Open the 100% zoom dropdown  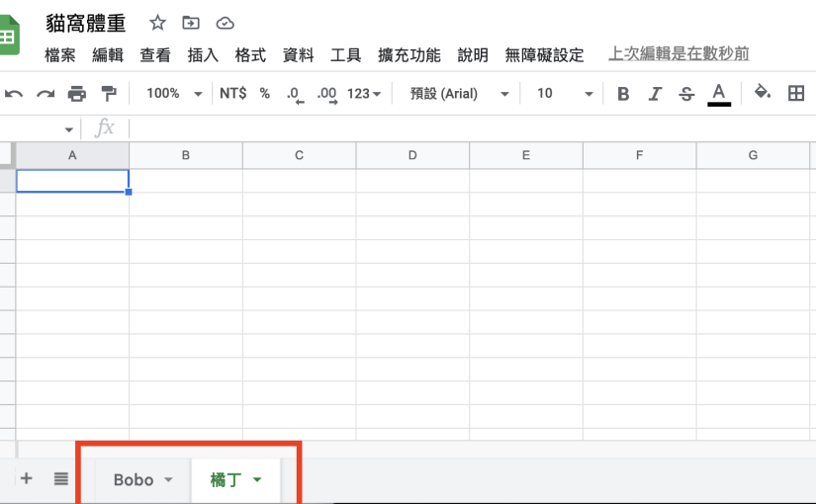tap(173, 94)
